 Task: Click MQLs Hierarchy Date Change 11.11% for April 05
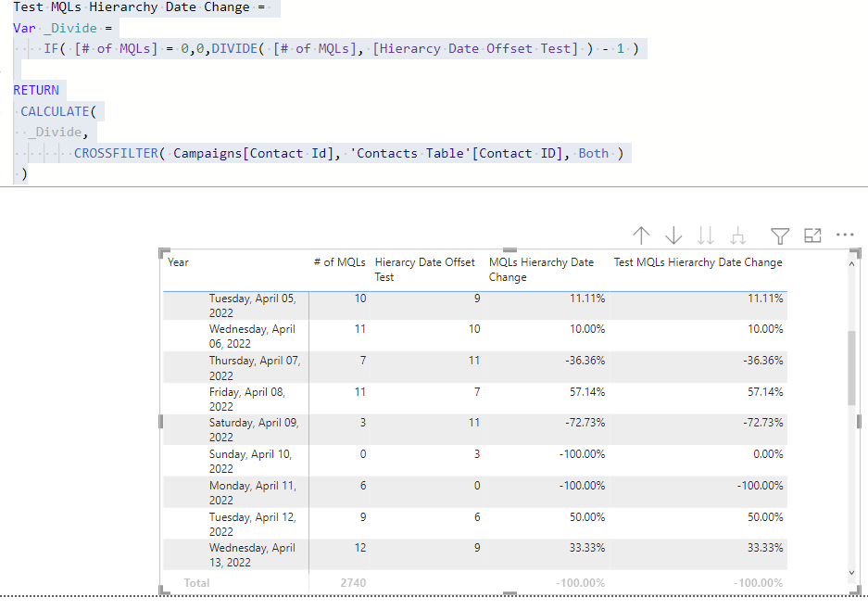(x=587, y=299)
